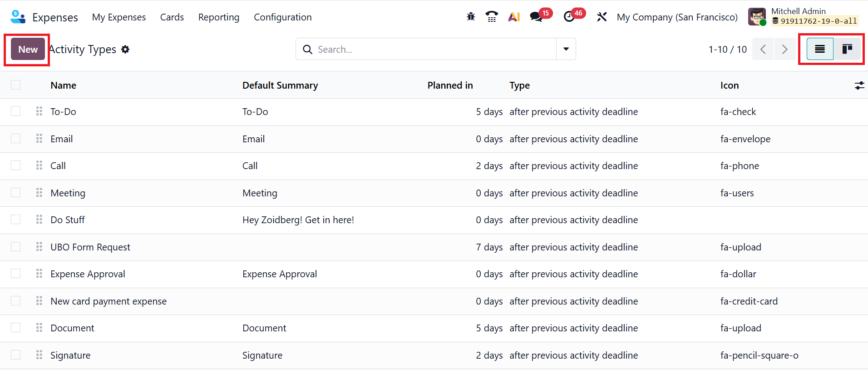Open the Configuration menu
Image resolution: width=868 pixels, height=370 pixels.
pyautogui.click(x=282, y=17)
